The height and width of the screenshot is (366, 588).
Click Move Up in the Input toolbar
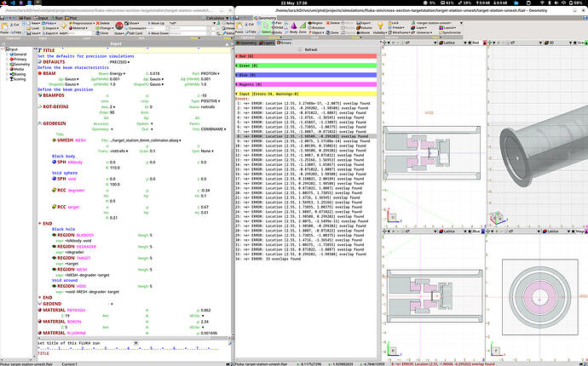[156, 23]
